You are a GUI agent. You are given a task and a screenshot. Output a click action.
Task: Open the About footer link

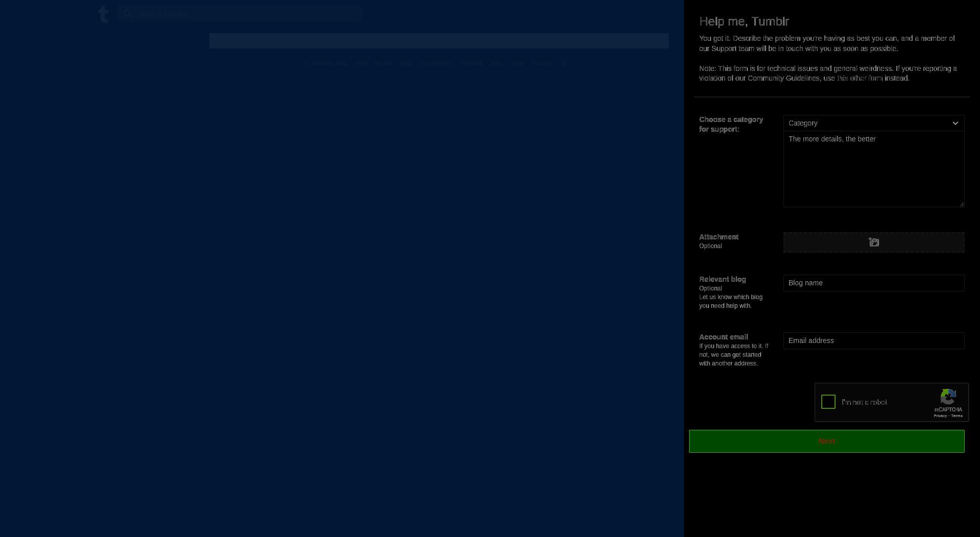pos(382,63)
